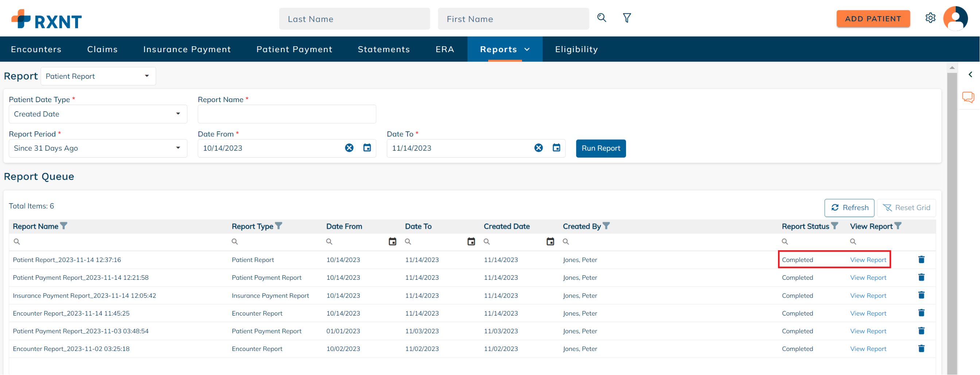Open the user profile avatar
980x375 pixels.
click(x=955, y=18)
